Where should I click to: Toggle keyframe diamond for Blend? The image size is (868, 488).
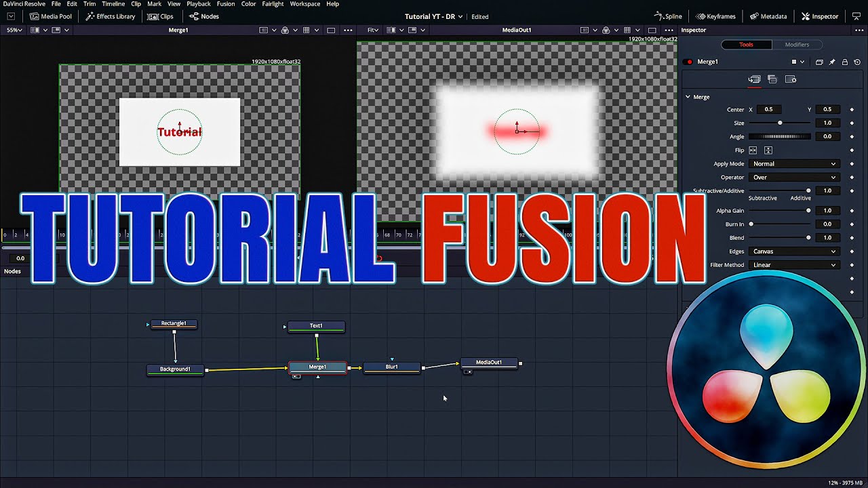click(x=852, y=238)
